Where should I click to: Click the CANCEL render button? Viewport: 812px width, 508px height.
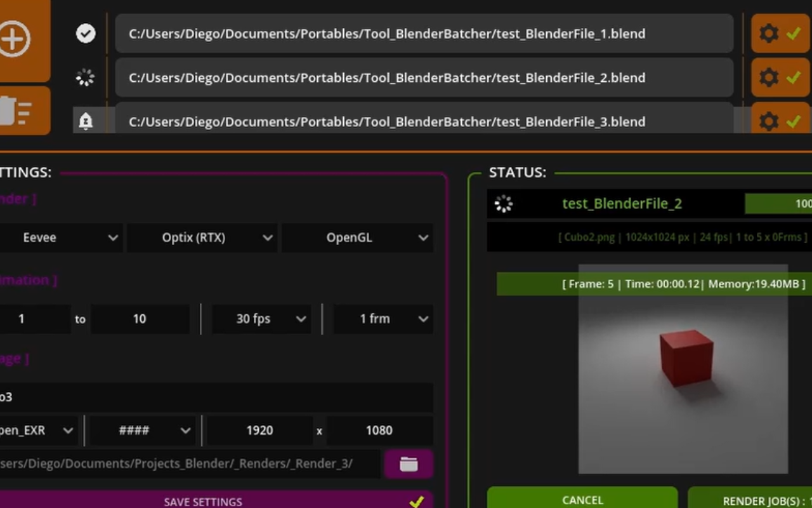(582, 500)
